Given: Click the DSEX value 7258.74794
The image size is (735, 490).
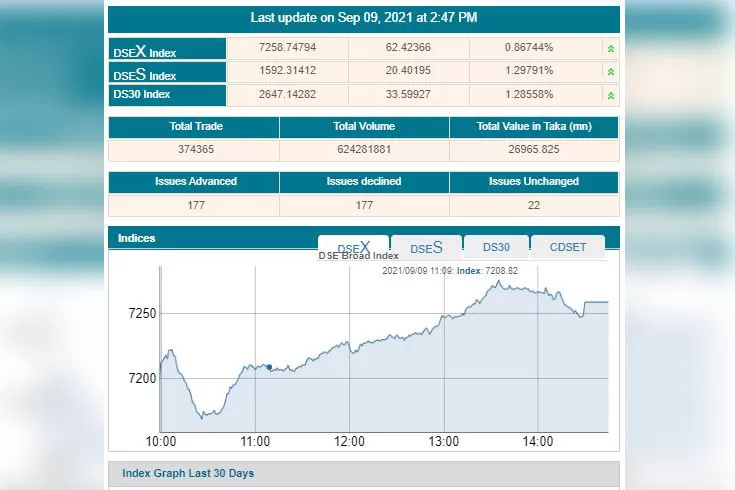Looking at the screenshot, I should 287,47.
